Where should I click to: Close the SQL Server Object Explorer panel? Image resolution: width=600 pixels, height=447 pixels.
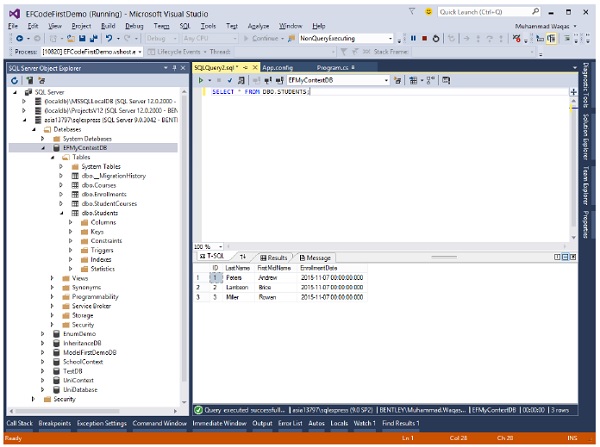click(x=183, y=68)
